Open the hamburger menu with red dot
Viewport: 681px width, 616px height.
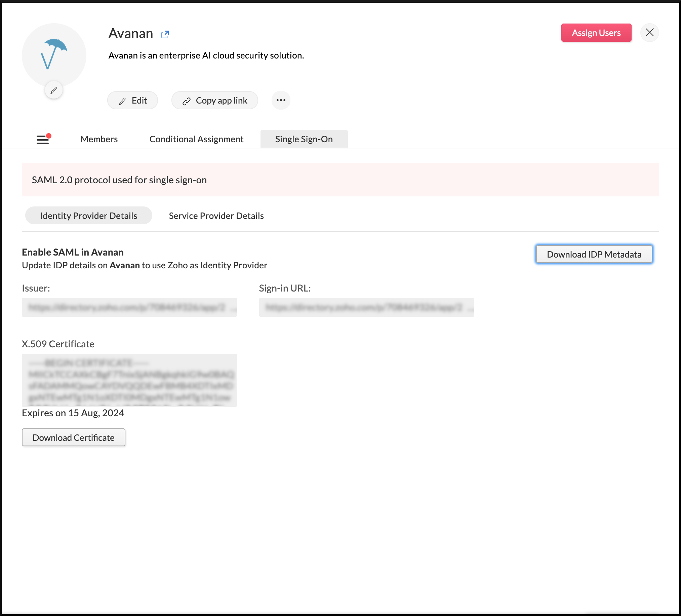[44, 139]
